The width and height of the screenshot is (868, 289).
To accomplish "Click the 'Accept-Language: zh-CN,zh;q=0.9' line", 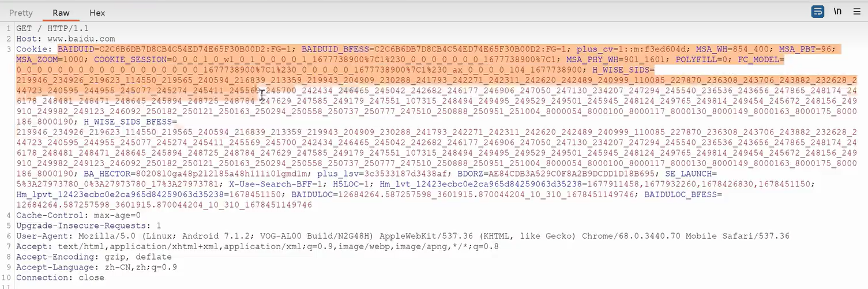I will click(97, 267).
